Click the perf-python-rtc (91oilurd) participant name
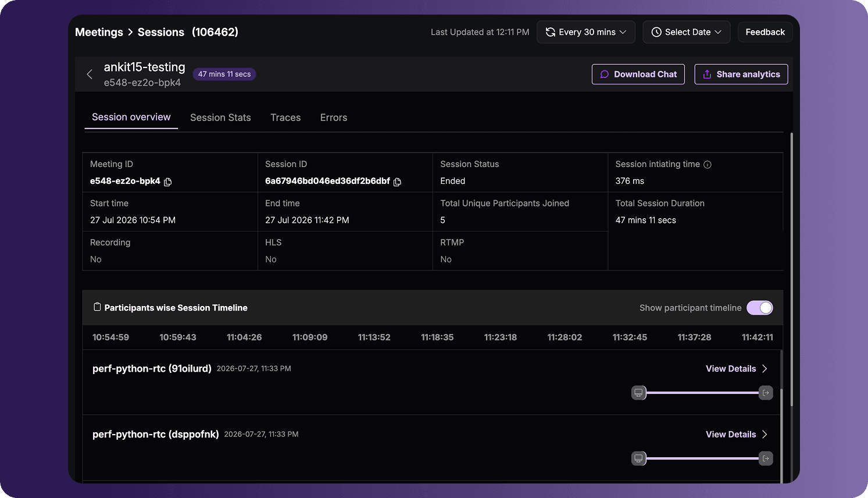The image size is (868, 498). coord(152,369)
